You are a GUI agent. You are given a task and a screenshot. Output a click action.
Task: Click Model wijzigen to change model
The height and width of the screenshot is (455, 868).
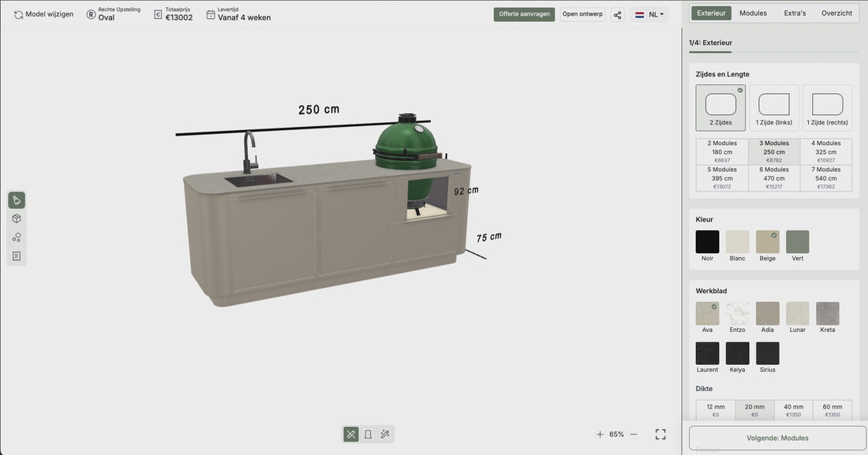(x=43, y=14)
